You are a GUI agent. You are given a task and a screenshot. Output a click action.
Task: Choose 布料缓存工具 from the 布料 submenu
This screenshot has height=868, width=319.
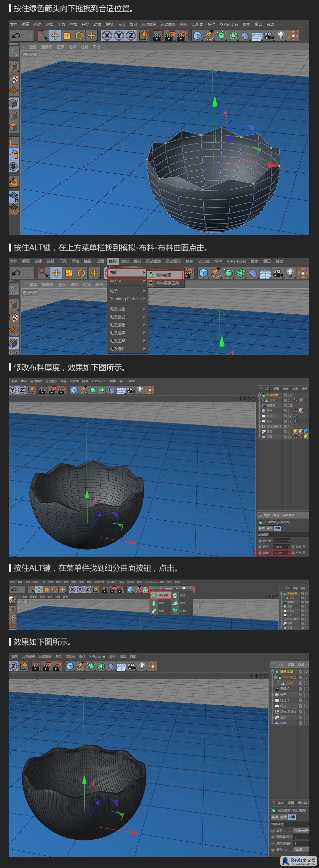pos(165,283)
